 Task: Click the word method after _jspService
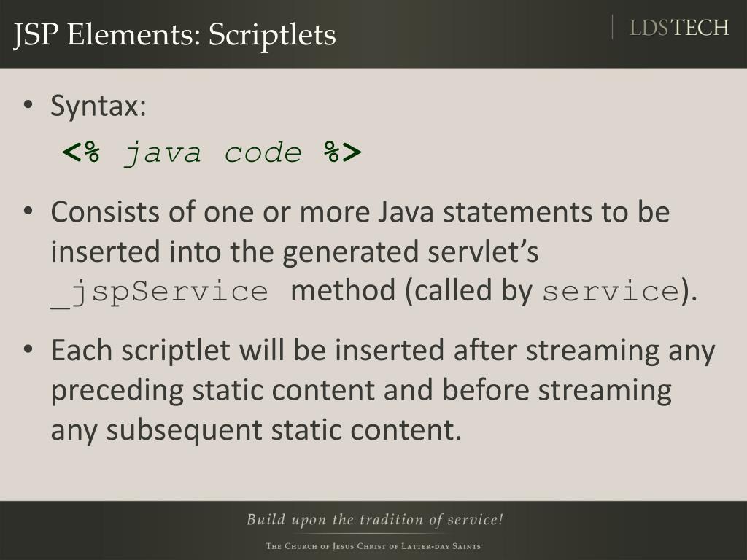tap(343, 290)
